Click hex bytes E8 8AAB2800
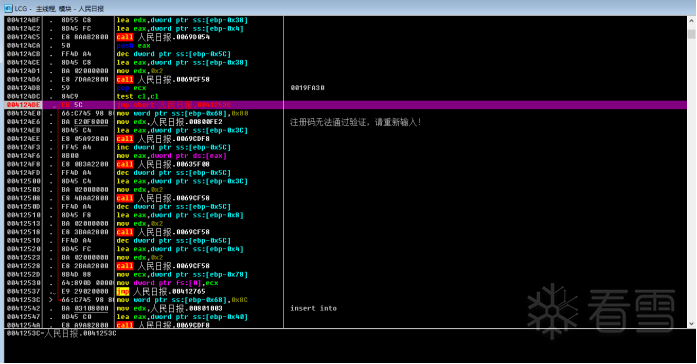This screenshot has height=364, width=697. tap(84, 37)
